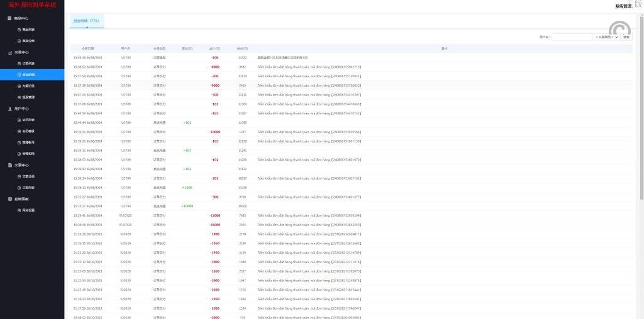This screenshot has height=319, width=644.
Task: Click the plus icon next to 订单列表
Action: tap(19, 63)
